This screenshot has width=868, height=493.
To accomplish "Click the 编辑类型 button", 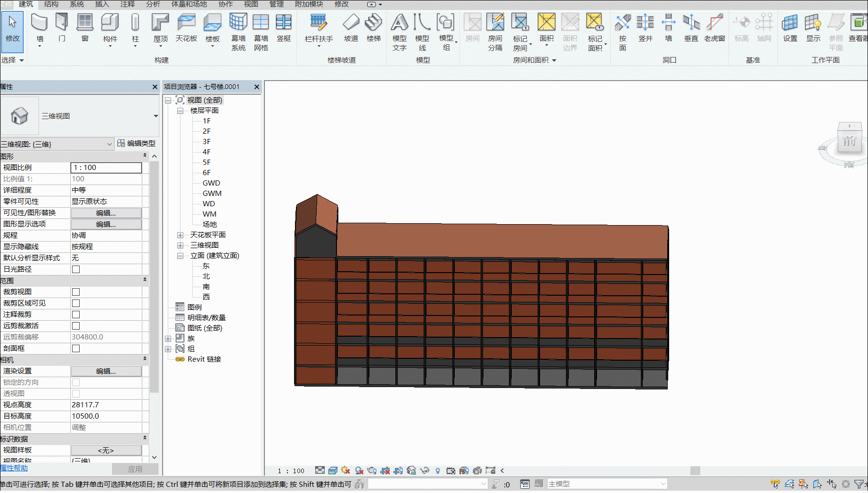I will point(137,143).
